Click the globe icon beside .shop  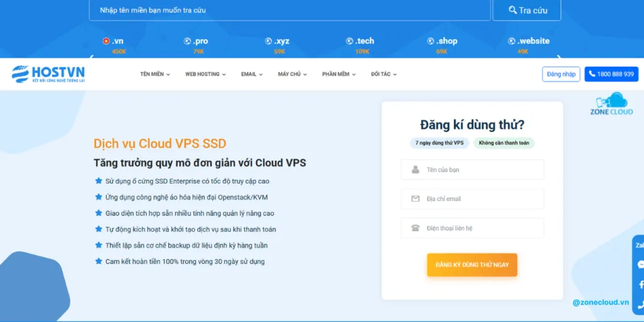point(430,41)
